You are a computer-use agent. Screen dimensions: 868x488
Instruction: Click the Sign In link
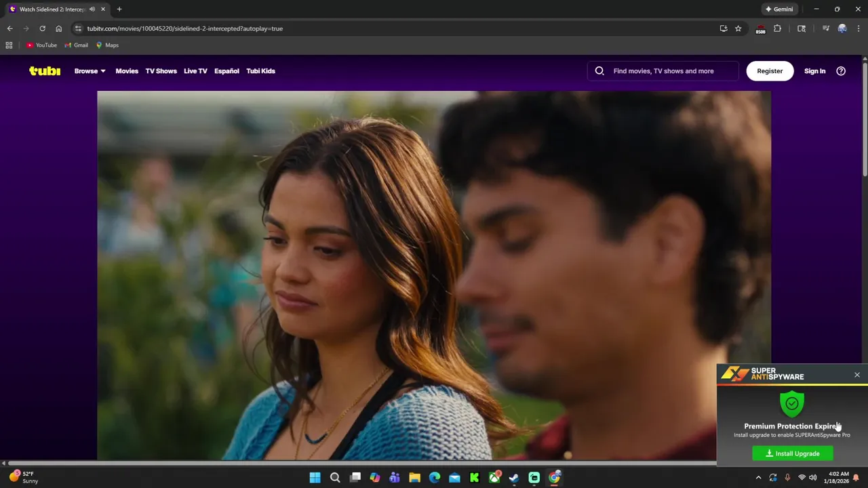pos(814,71)
